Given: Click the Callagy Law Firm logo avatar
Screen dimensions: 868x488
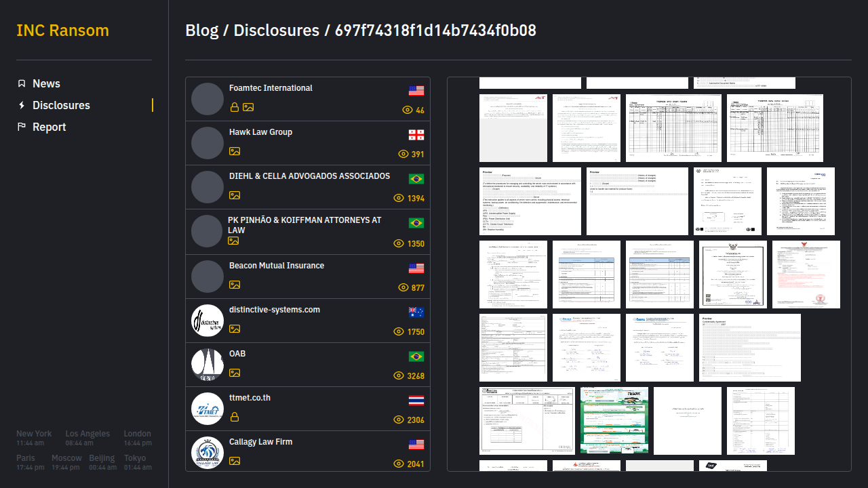Looking at the screenshot, I should click(x=208, y=453).
